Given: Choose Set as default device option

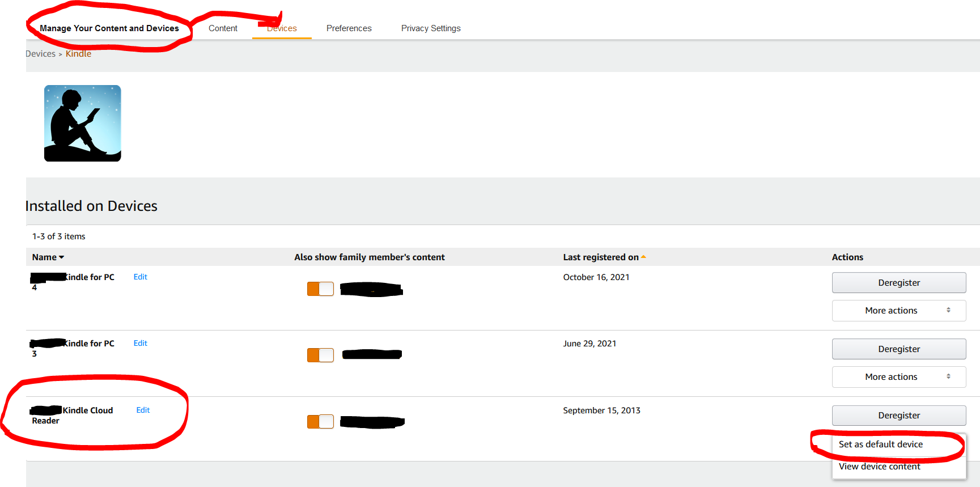Looking at the screenshot, I should 881,444.
